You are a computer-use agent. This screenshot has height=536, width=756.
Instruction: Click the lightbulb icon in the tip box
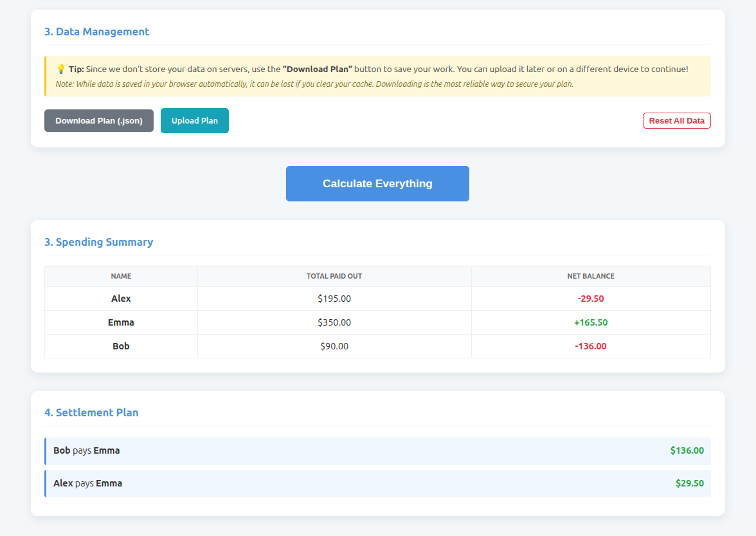(60, 68)
